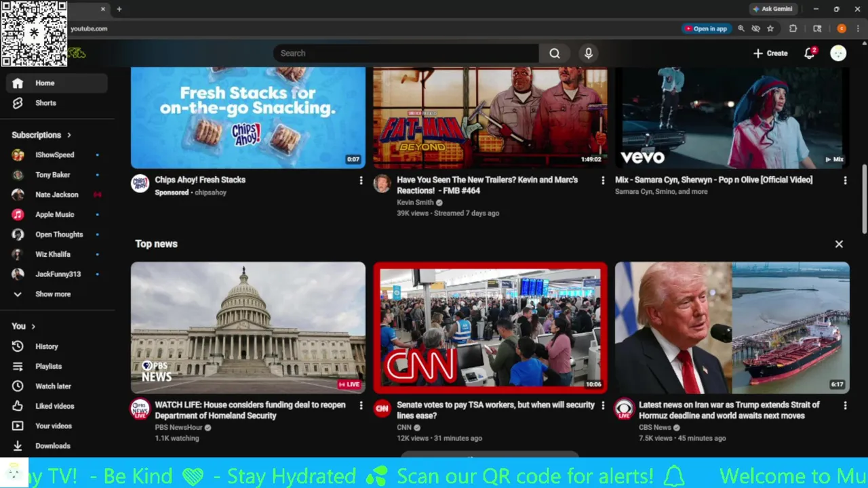The height and width of the screenshot is (488, 868).
Task: Click Open in app button
Action: [x=705, y=28]
